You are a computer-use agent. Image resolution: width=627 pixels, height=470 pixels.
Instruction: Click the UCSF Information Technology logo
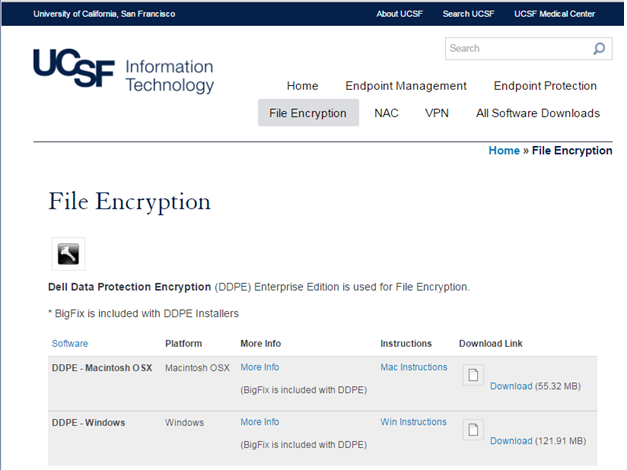pyautogui.click(x=124, y=70)
